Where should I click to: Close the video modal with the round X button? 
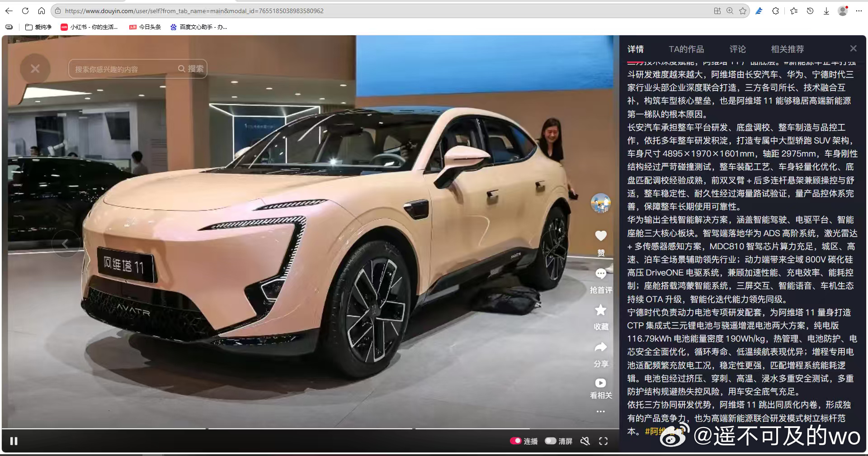tap(35, 69)
